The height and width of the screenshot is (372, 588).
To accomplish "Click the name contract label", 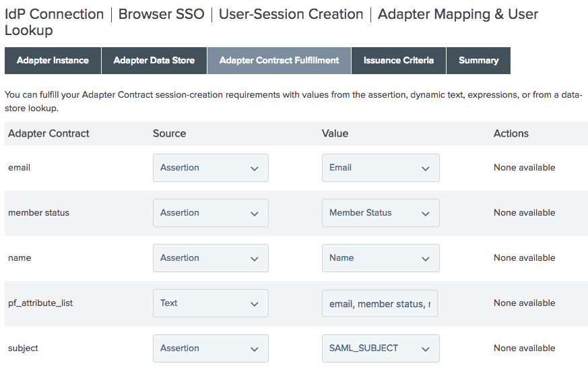I will 20,258.
